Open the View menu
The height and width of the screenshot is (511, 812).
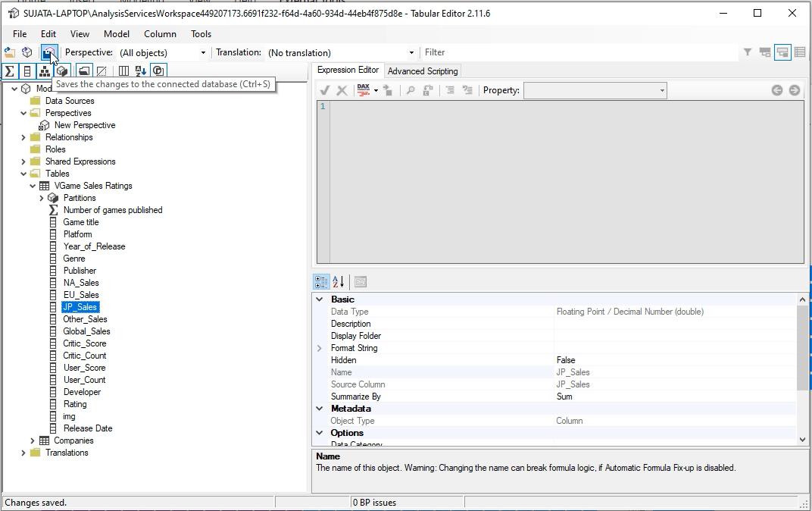(80, 34)
